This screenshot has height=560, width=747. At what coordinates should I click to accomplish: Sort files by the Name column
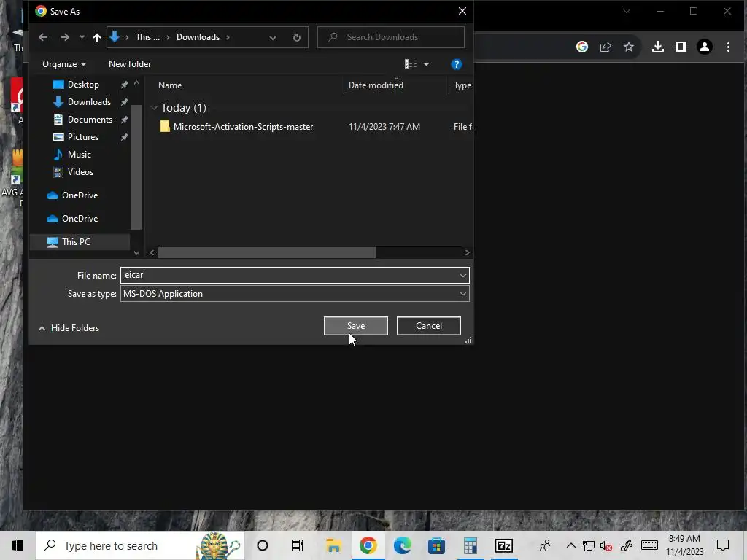pyautogui.click(x=169, y=85)
